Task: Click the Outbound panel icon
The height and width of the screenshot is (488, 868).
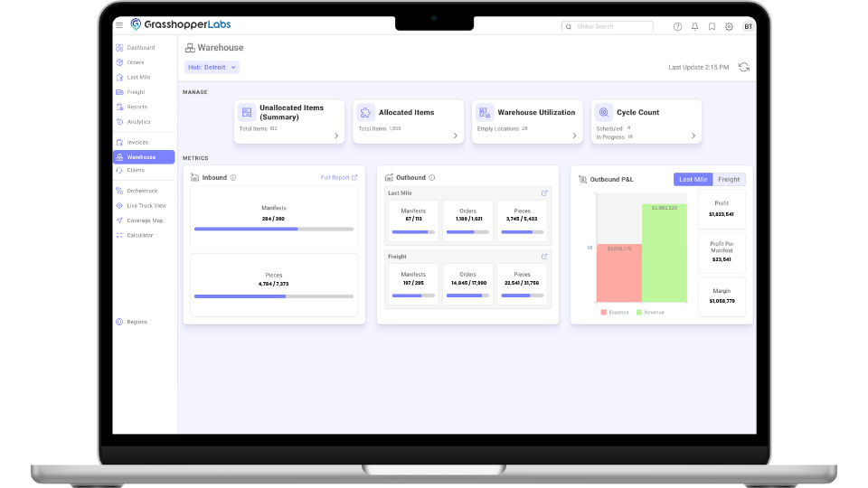Action: click(389, 178)
